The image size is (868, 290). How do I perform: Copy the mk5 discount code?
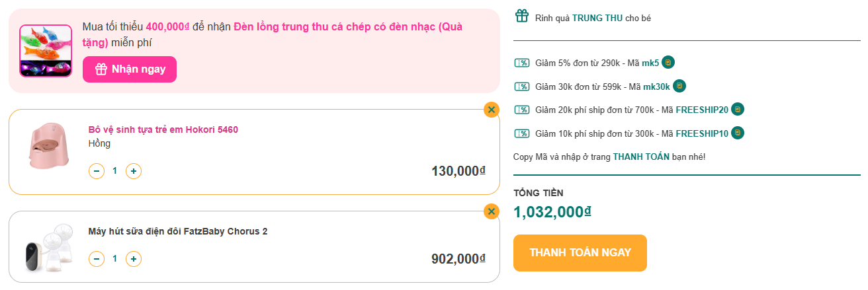pyautogui.click(x=668, y=63)
